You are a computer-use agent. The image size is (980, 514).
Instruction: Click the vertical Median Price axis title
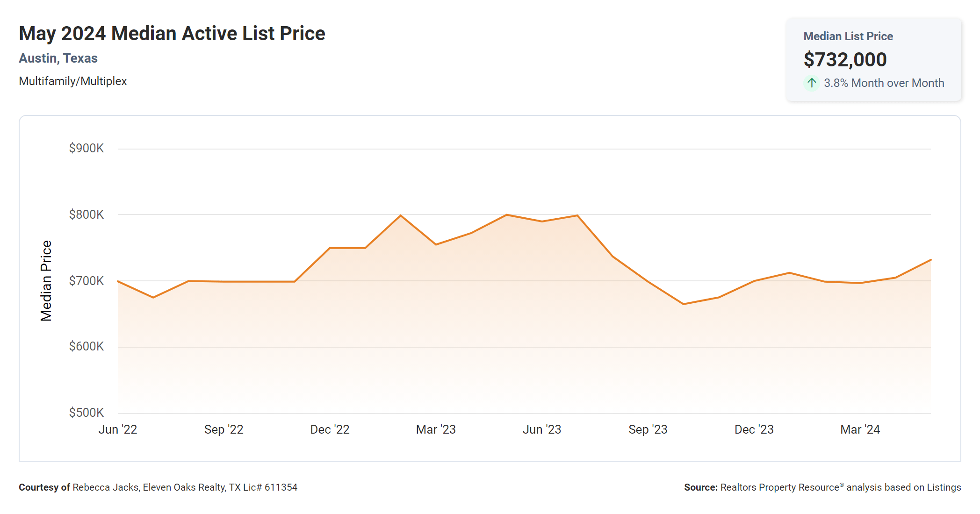pyautogui.click(x=46, y=281)
